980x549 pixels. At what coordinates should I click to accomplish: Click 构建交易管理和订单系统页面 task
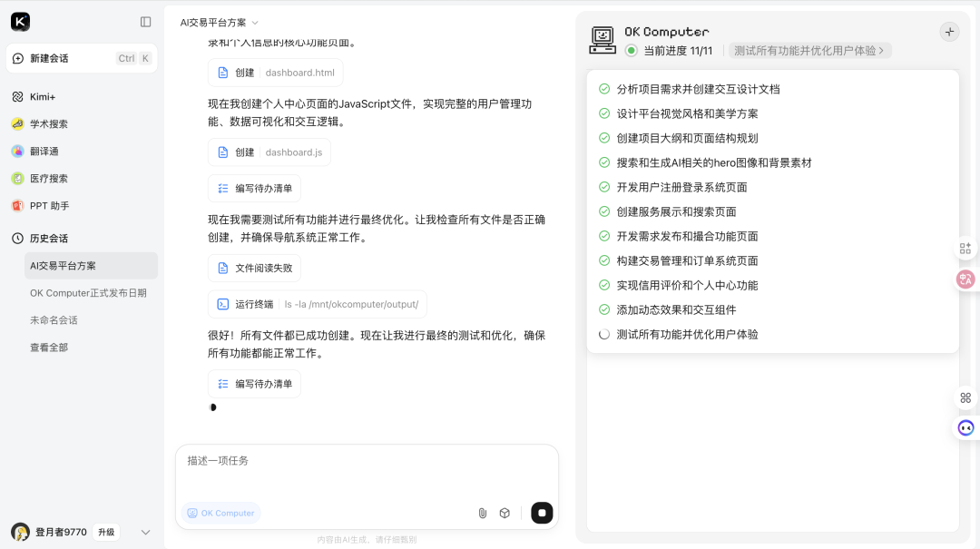coord(688,260)
